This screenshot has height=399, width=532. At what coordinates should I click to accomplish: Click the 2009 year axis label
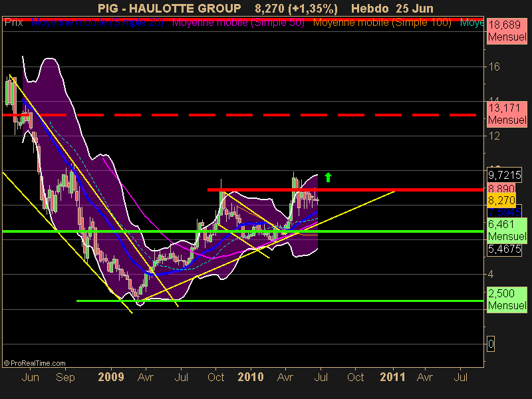pos(111,377)
